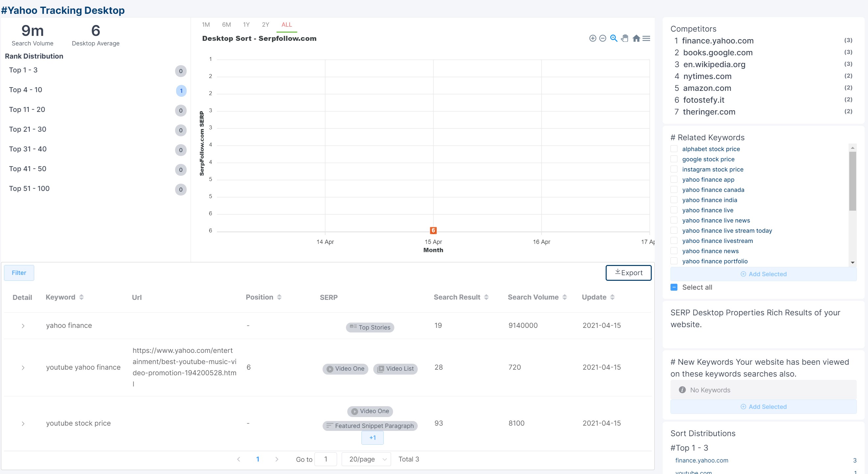This screenshot has height=474, width=868.
Task: Select page 1 in pagination
Action: [258, 459]
